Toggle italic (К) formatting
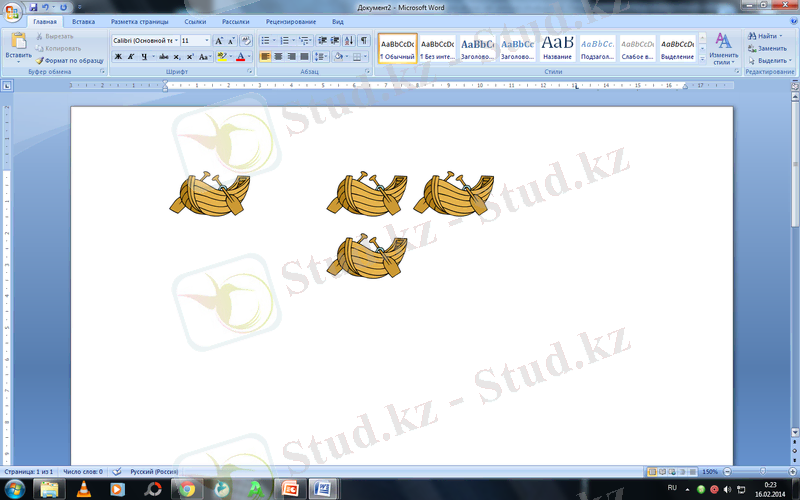 click(132, 57)
